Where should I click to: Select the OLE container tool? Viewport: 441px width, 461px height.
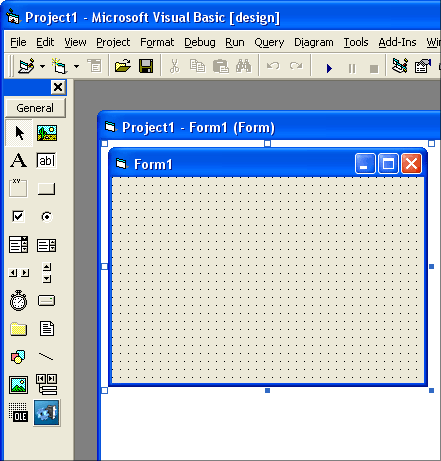(x=19, y=413)
